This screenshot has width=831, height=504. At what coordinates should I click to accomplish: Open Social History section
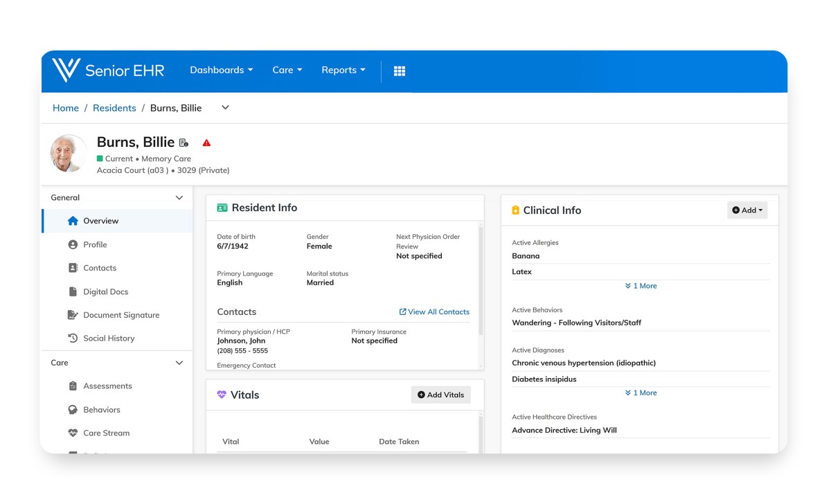[109, 339]
